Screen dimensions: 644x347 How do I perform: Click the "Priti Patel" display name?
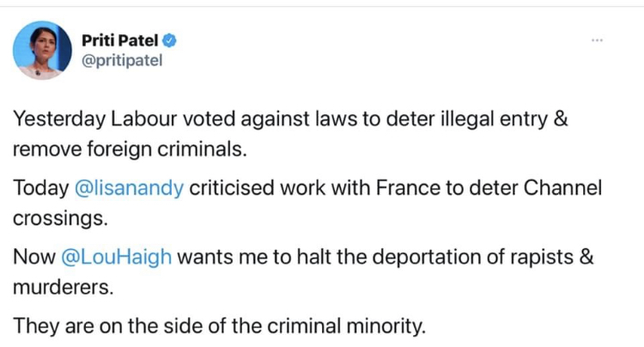coord(121,40)
